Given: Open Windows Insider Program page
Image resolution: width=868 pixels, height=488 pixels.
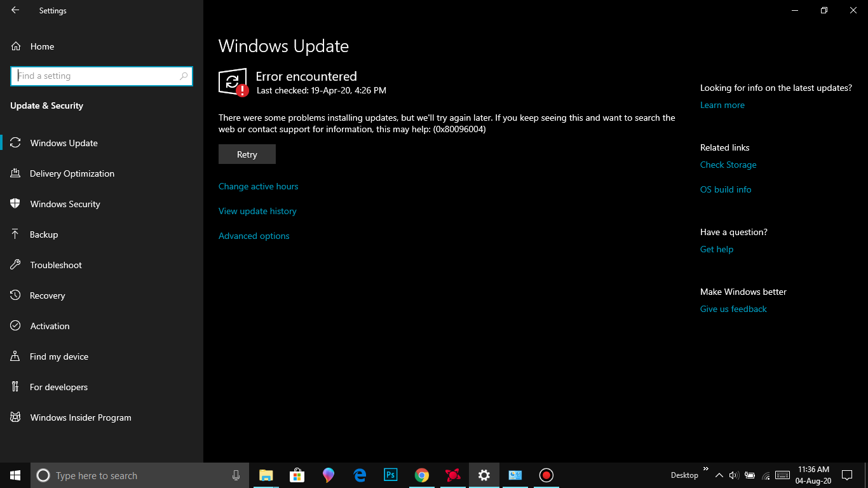Looking at the screenshot, I should click(102, 417).
